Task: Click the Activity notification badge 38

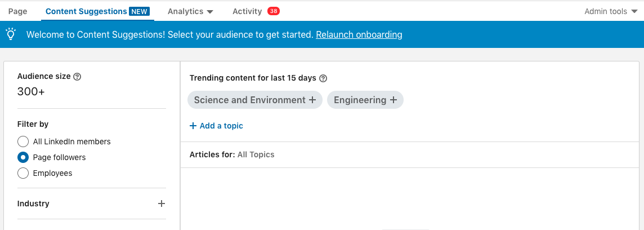Action: coord(274,11)
